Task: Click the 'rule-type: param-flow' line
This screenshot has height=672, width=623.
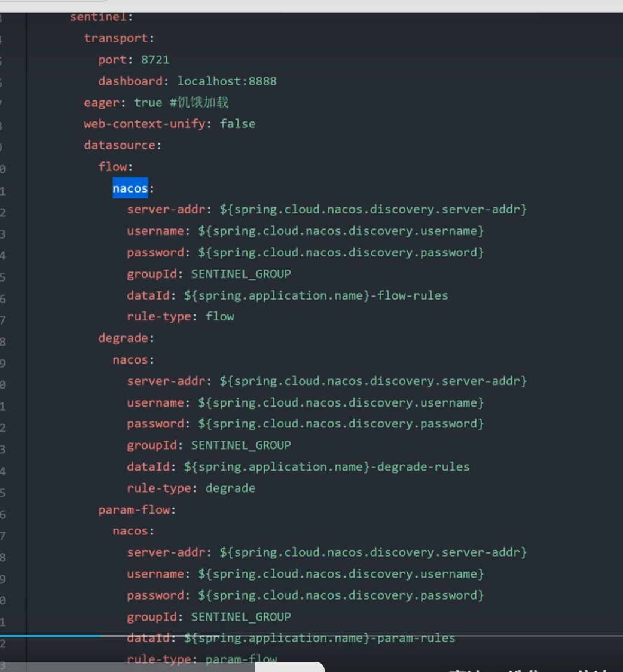Action: (x=202, y=659)
